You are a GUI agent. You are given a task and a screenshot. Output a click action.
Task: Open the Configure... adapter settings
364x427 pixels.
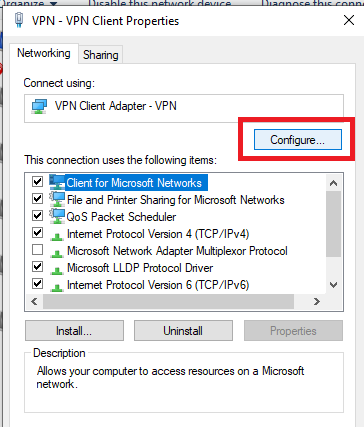click(x=298, y=140)
